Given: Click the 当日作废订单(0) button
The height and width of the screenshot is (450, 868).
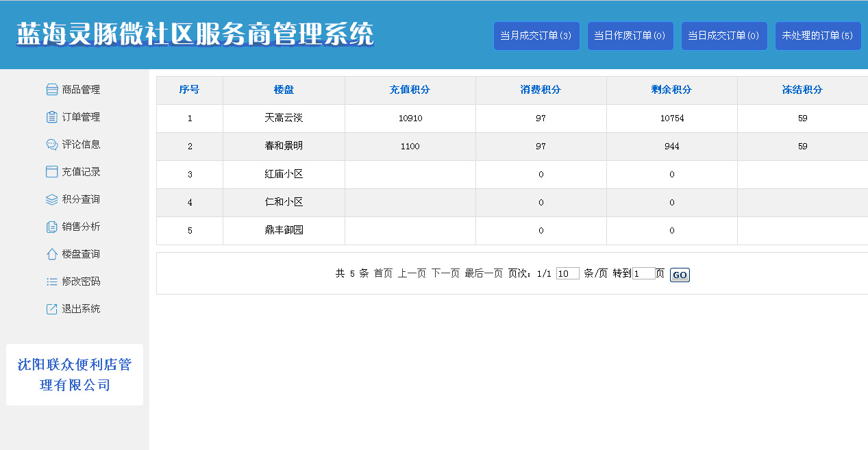Looking at the screenshot, I should (x=630, y=36).
